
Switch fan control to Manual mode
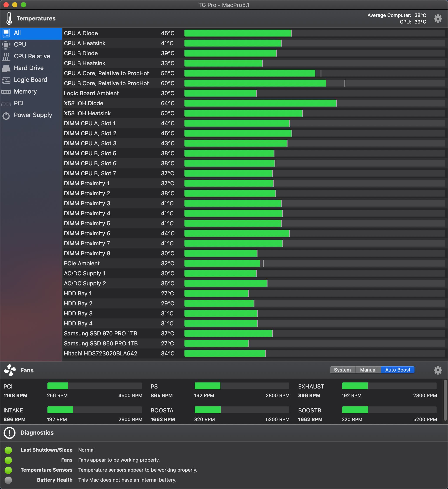click(368, 370)
